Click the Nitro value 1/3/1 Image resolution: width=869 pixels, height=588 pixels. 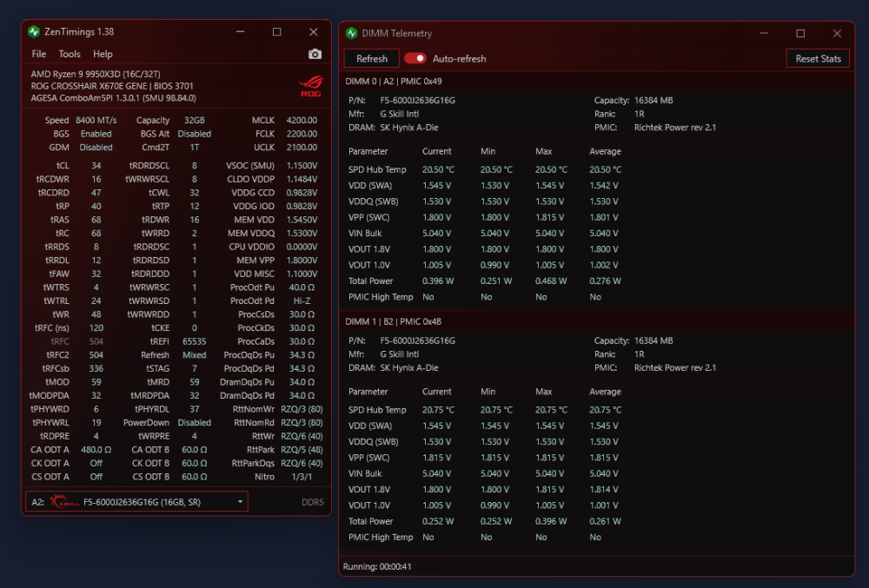302,477
